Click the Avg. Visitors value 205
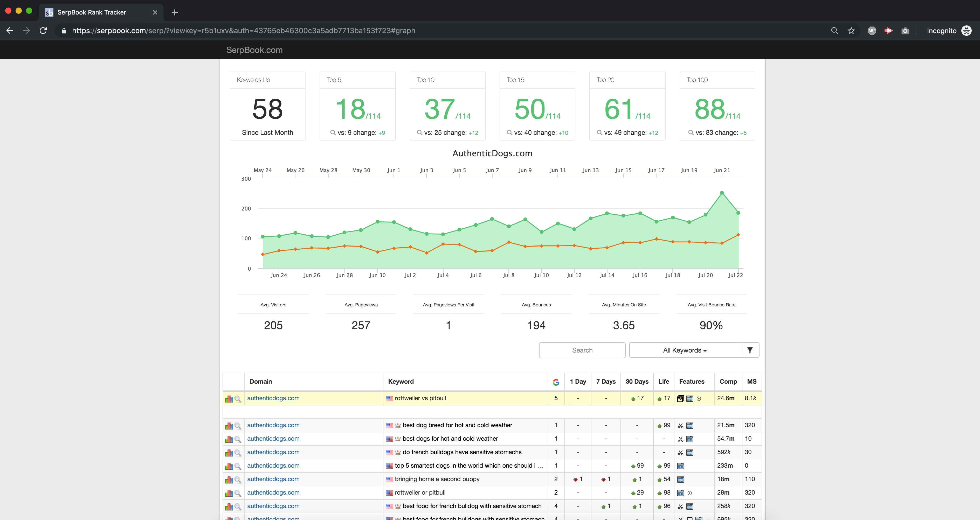 [x=273, y=325]
